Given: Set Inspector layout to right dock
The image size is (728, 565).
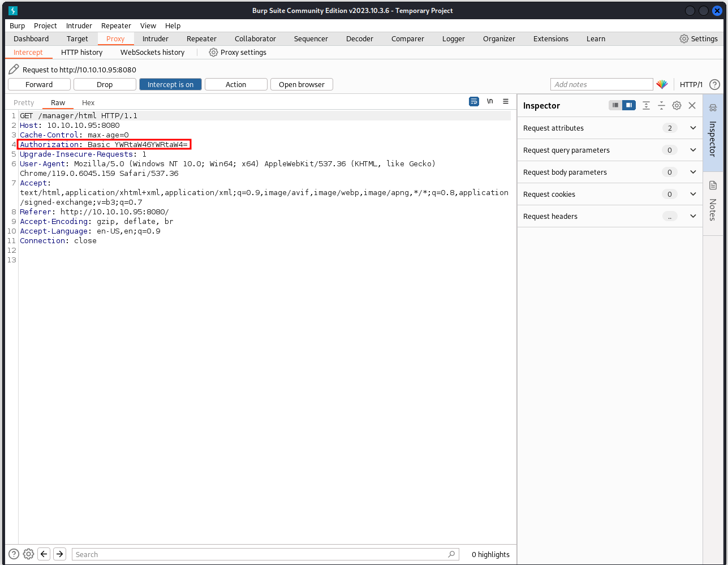Looking at the screenshot, I should pos(628,105).
